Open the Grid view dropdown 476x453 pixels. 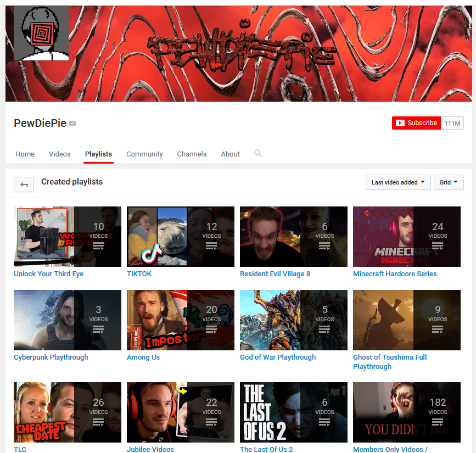tap(448, 182)
